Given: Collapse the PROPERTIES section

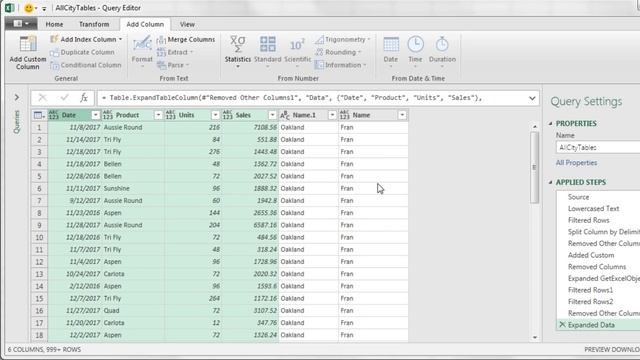Looking at the screenshot, I should coord(551,123).
